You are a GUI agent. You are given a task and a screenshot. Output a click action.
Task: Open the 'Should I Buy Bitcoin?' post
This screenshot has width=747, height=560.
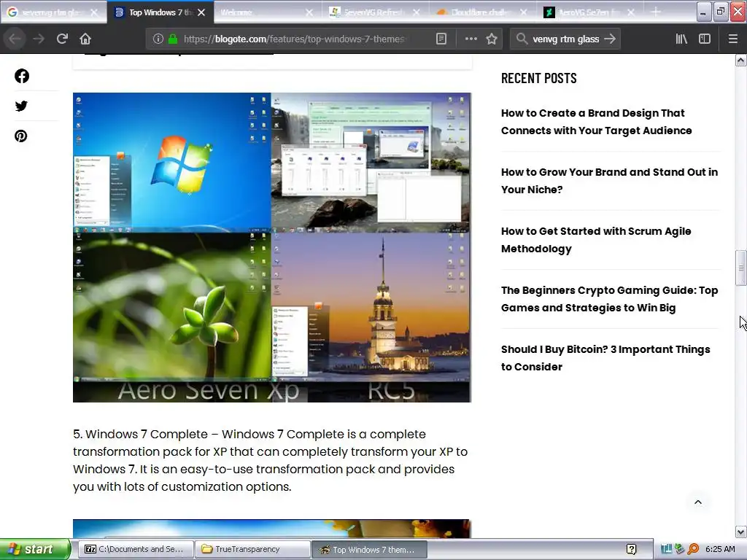tap(605, 358)
